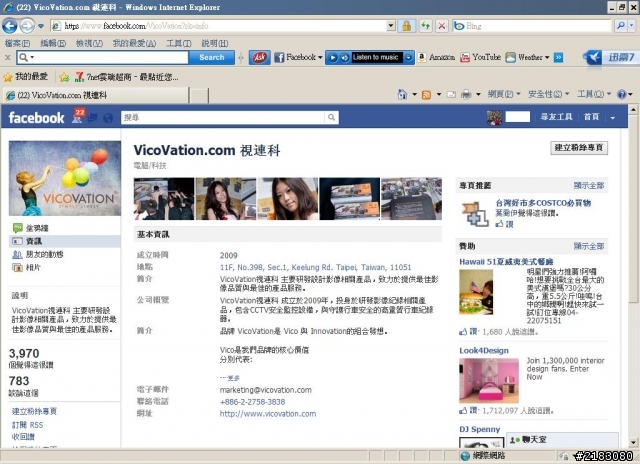
Task: Click the Print icon in command bar
Action: click(466, 95)
